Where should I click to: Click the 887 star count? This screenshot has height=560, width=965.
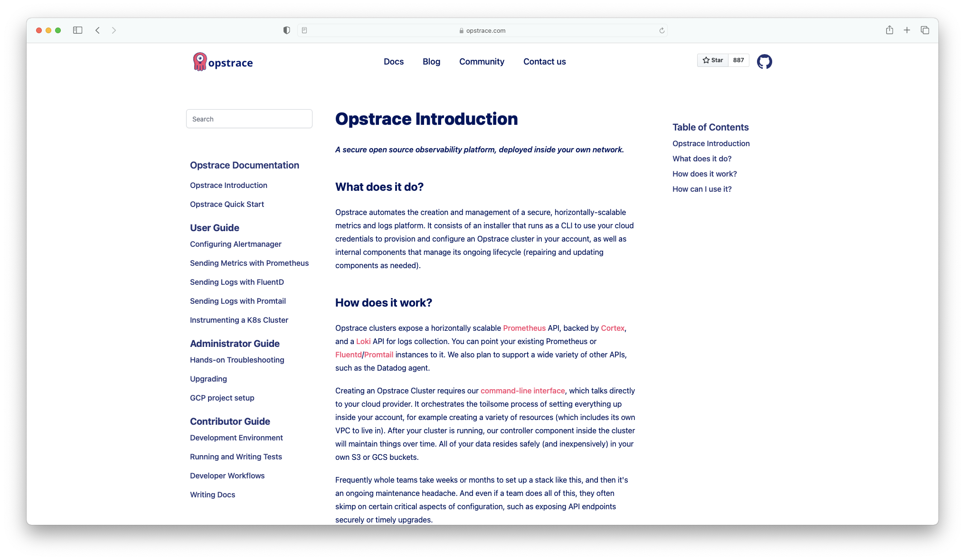click(738, 60)
